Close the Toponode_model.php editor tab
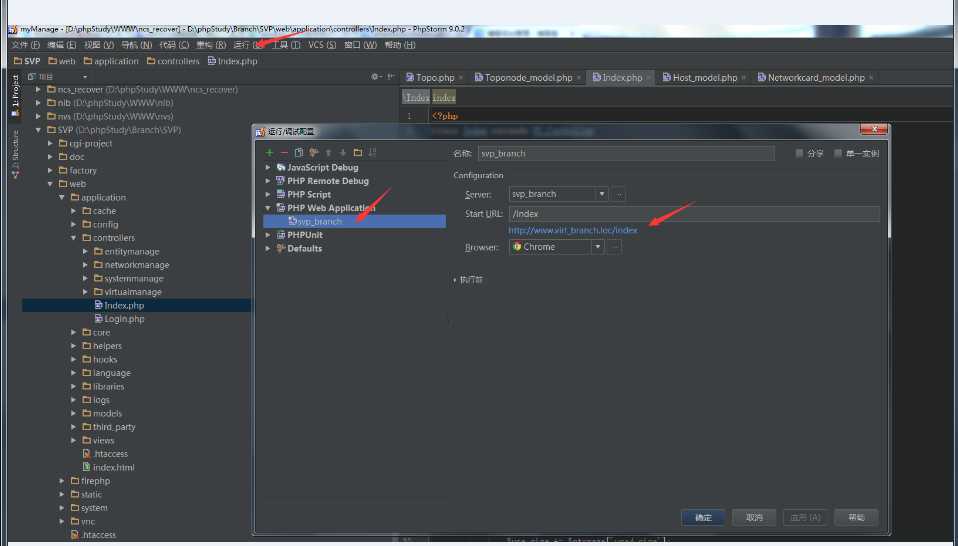This screenshot has height=546, width=958. coord(579,78)
